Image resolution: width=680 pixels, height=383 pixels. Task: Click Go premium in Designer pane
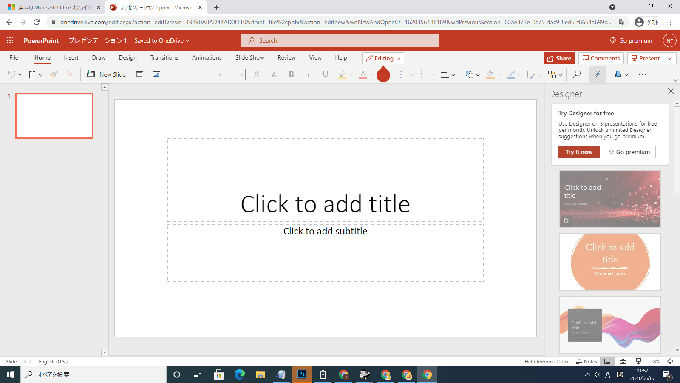[629, 152]
